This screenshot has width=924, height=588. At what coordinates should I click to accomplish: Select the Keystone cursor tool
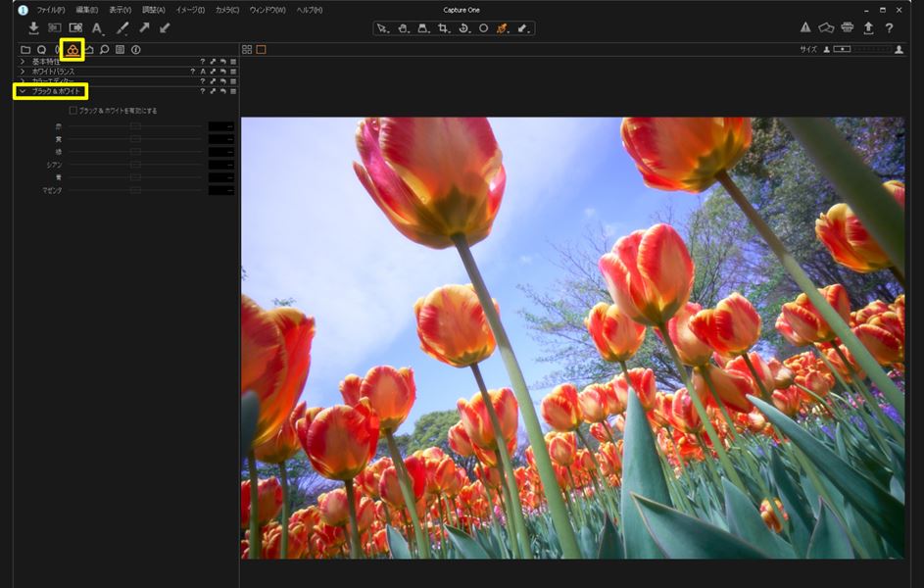pos(423,28)
